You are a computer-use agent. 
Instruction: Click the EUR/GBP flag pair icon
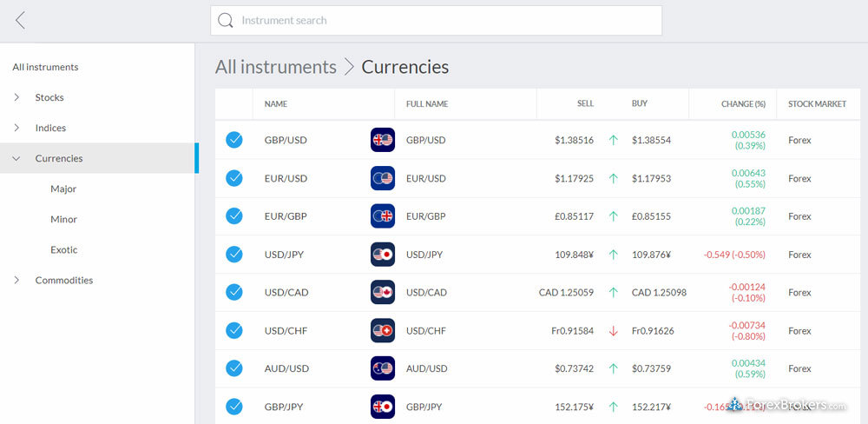pyautogui.click(x=382, y=216)
